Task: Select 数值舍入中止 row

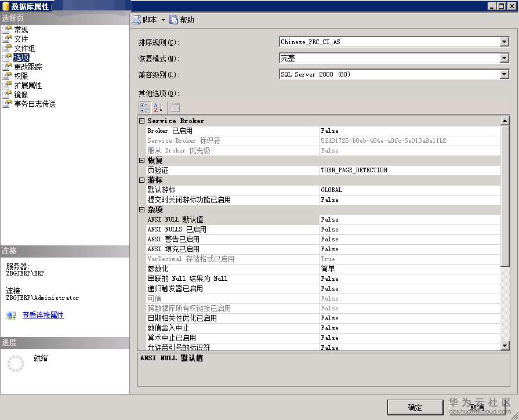Action: (x=323, y=328)
